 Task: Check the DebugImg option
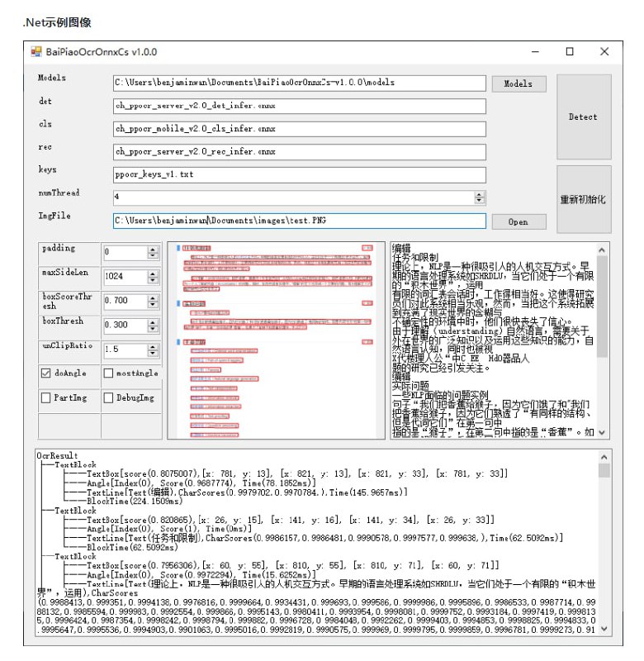click(109, 398)
